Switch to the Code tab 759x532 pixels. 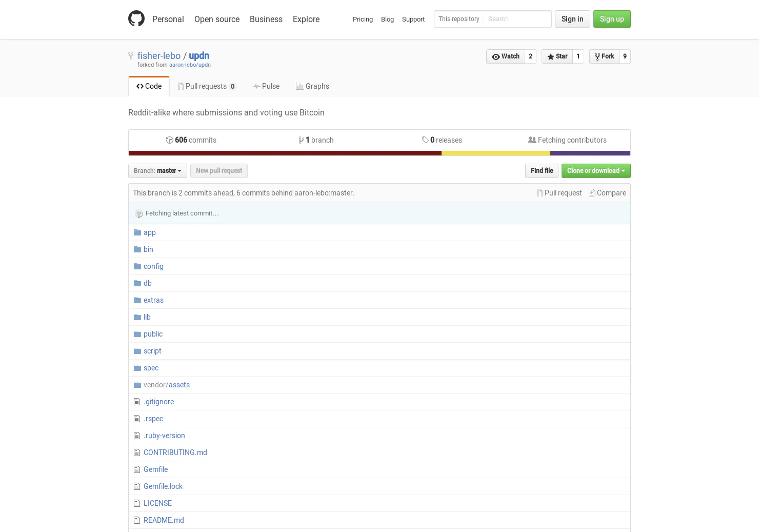tap(149, 86)
